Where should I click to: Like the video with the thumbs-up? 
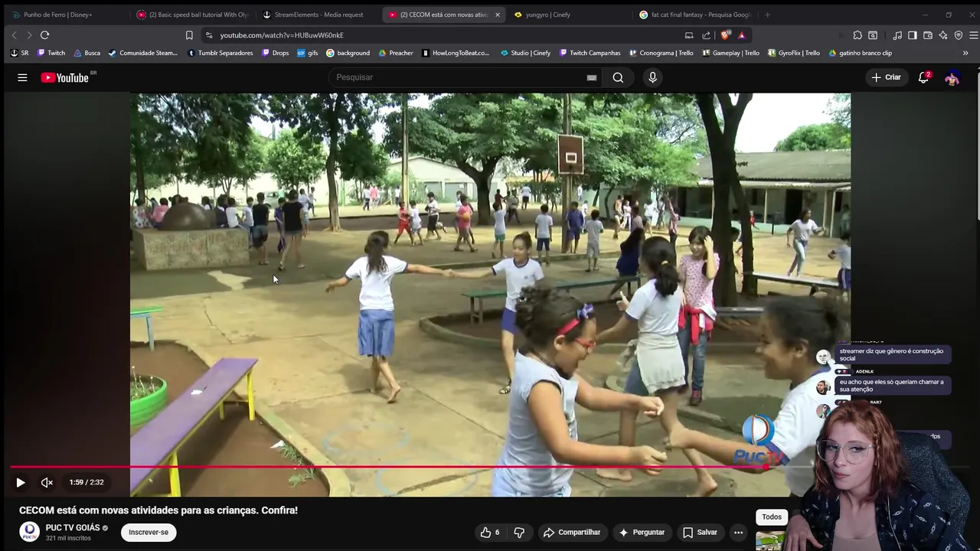(x=490, y=532)
